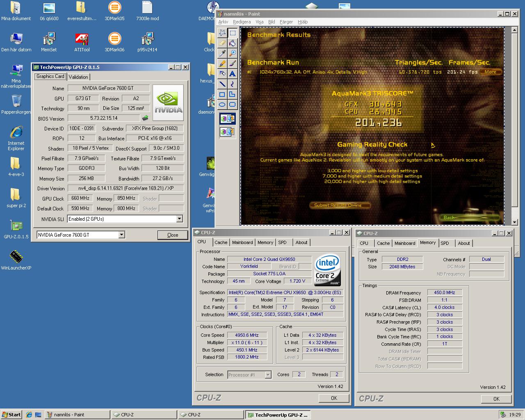Choose the transparent selection option in Paint
The image size is (525, 420).
(x=227, y=132)
